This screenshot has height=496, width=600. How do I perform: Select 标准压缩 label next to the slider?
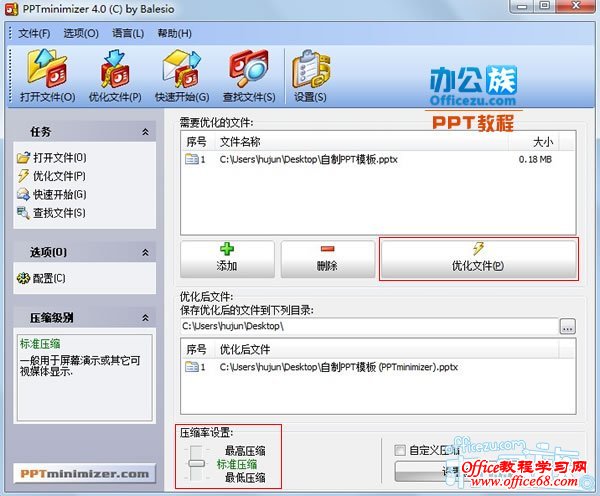237,464
